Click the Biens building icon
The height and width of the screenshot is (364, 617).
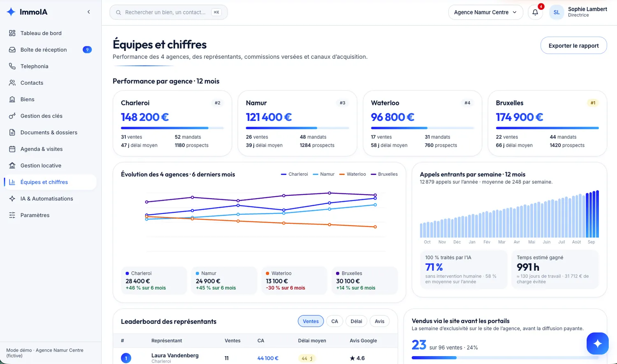12,99
